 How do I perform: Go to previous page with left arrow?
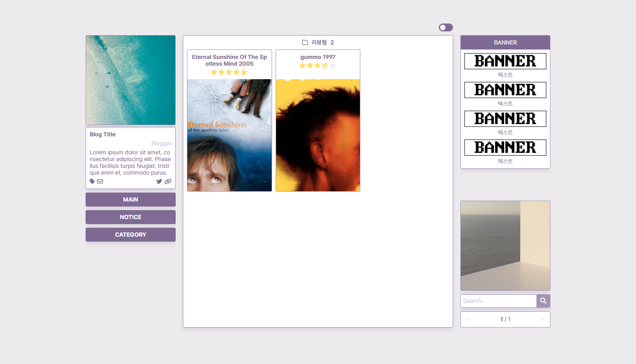pyautogui.click(x=468, y=319)
